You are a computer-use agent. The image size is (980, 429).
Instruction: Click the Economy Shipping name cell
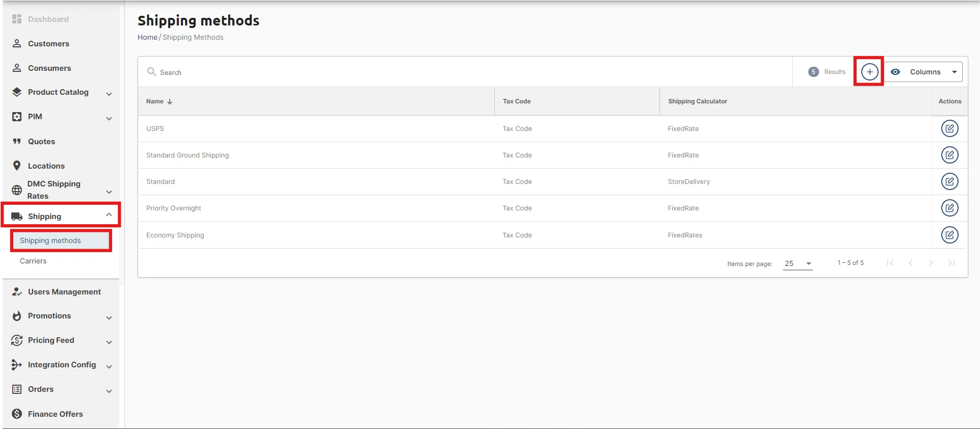[175, 235]
